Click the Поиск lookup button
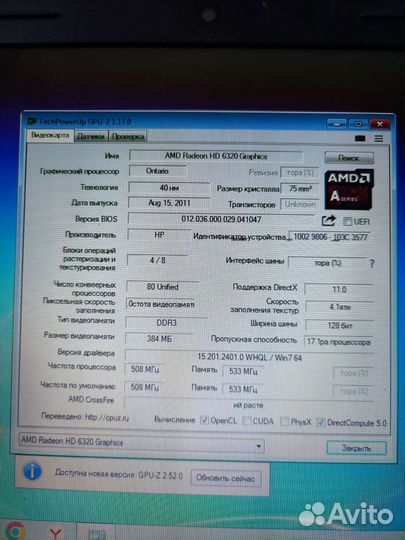Screen dimensions: 405x540 (x=349, y=158)
